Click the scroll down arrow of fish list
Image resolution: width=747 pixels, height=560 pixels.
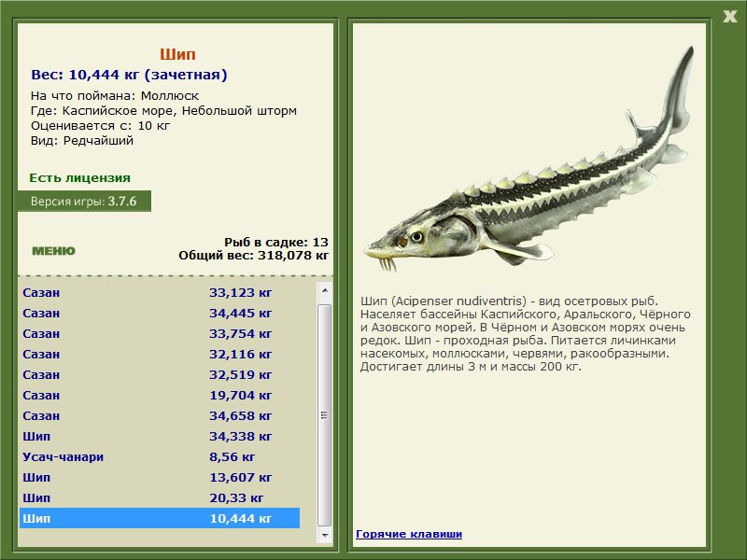pyautogui.click(x=325, y=535)
